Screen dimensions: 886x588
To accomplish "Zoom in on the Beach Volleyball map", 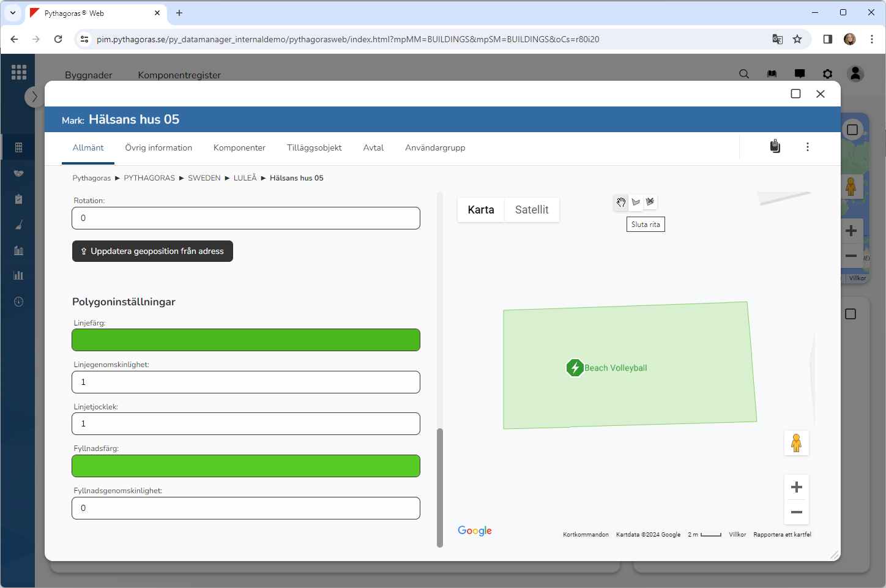I will click(x=796, y=487).
